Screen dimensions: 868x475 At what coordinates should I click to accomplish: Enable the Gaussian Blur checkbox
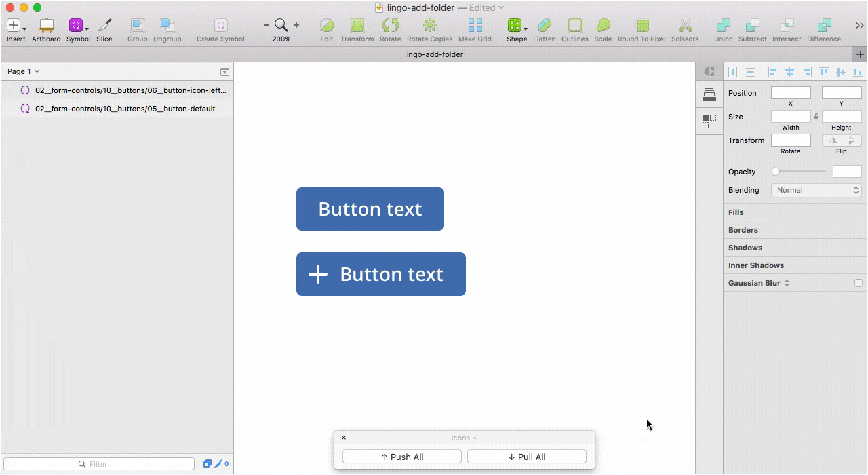coord(859,283)
